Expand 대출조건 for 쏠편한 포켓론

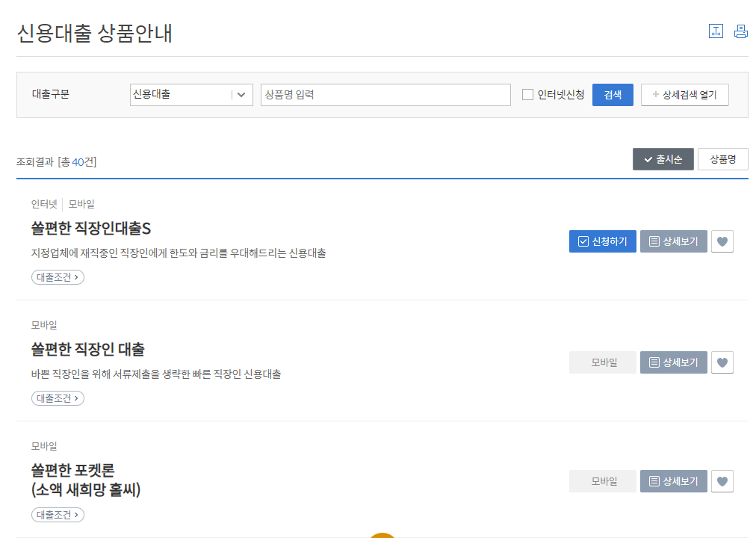(58, 515)
